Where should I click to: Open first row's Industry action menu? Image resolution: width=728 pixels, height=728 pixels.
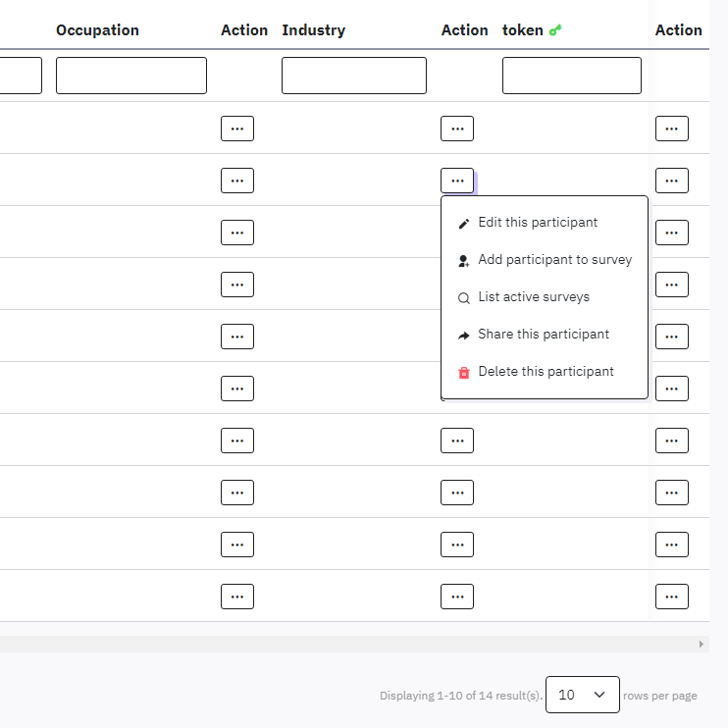pos(457,129)
